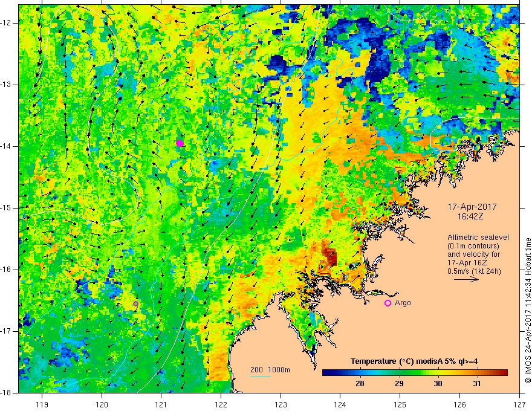Click the Argo legend text label

[x=403, y=303]
